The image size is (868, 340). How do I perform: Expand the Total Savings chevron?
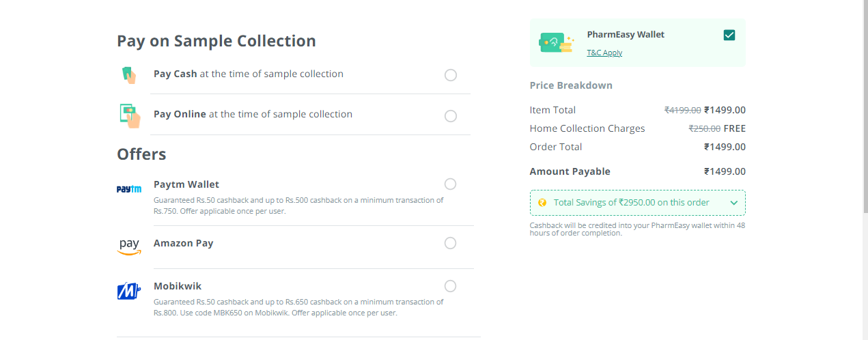click(x=734, y=203)
